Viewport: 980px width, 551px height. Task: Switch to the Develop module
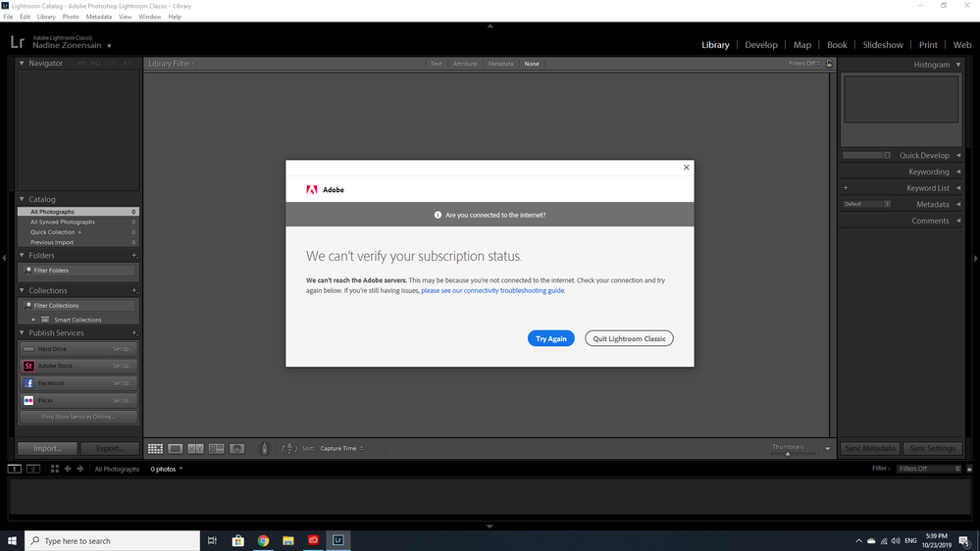(x=760, y=45)
